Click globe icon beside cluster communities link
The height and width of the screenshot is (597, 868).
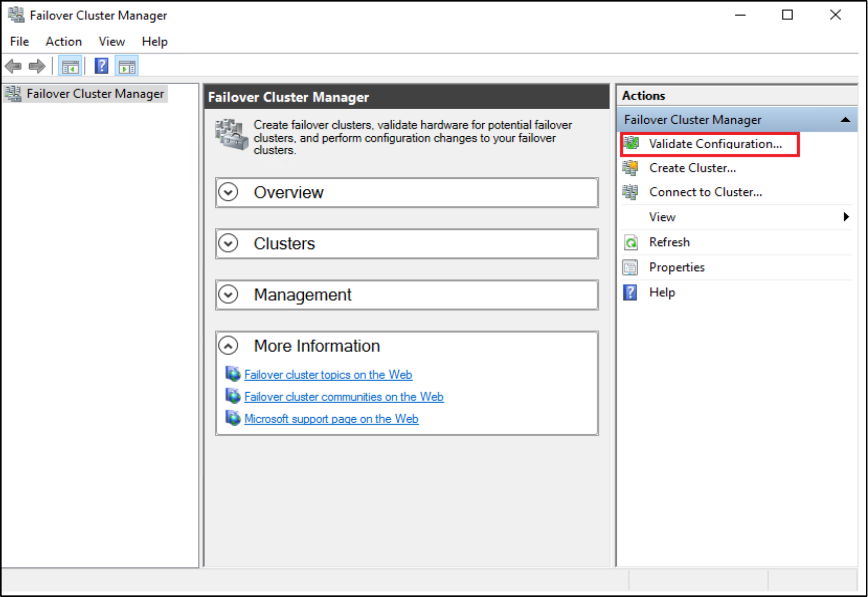click(x=234, y=396)
